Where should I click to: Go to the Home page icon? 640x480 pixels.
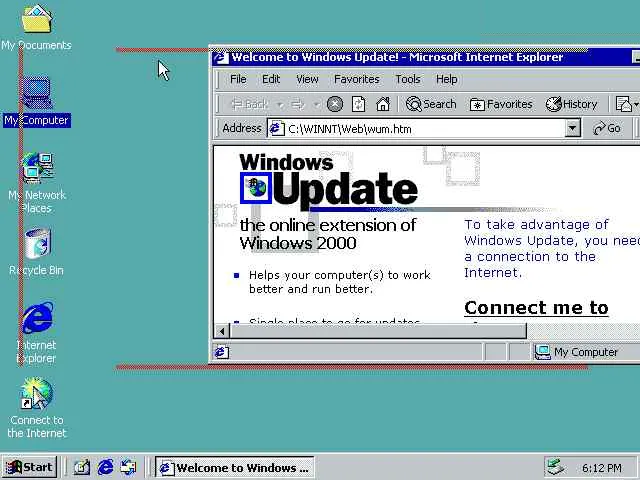383,104
